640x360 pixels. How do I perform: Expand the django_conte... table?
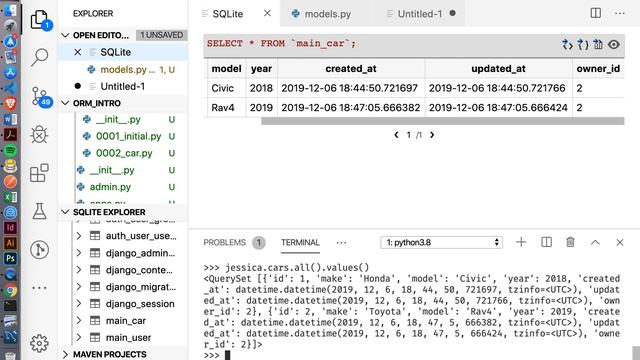pyautogui.click(x=79, y=270)
